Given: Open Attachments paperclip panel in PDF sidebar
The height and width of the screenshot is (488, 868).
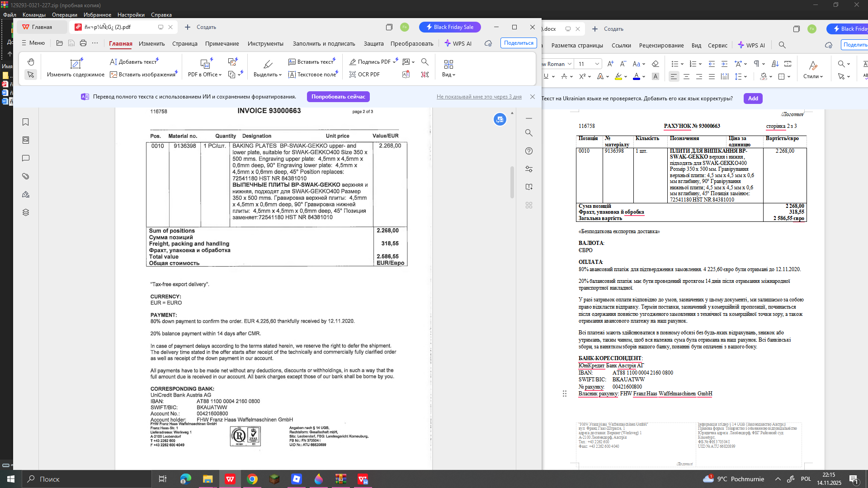Looking at the screenshot, I should coord(26,176).
